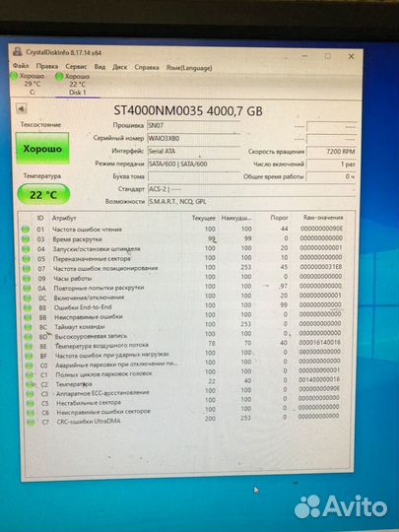Click status icon for Частота ошибок позиционирования

(x=27, y=269)
